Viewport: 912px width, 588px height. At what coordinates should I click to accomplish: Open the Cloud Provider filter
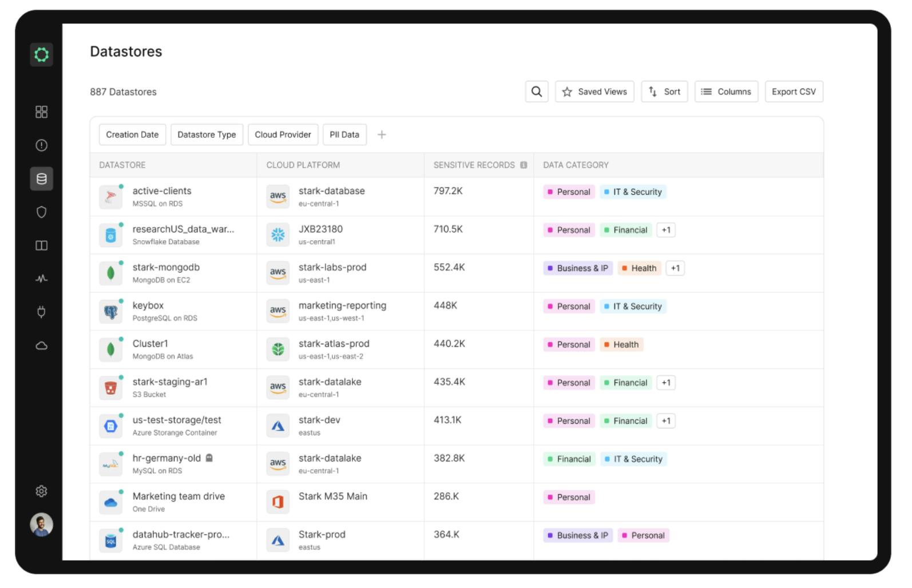pyautogui.click(x=283, y=134)
